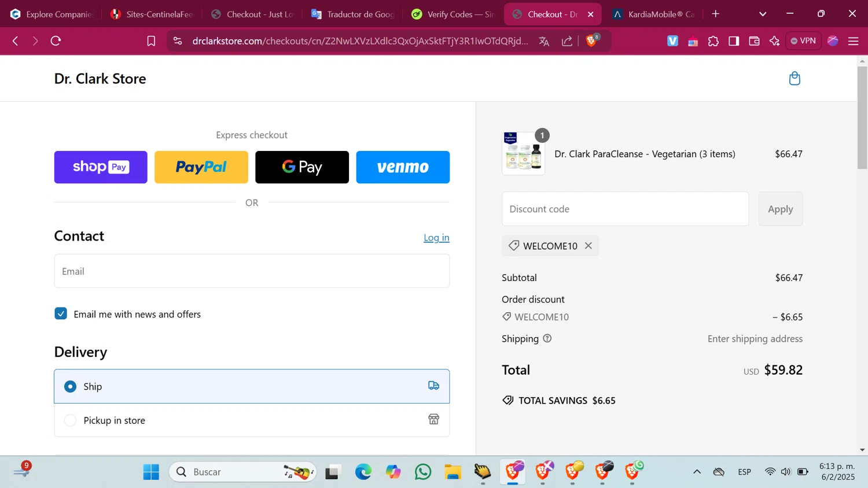868x488 pixels.
Task: Switch to Checkout - Just Lo tab
Action: click(252, 14)
